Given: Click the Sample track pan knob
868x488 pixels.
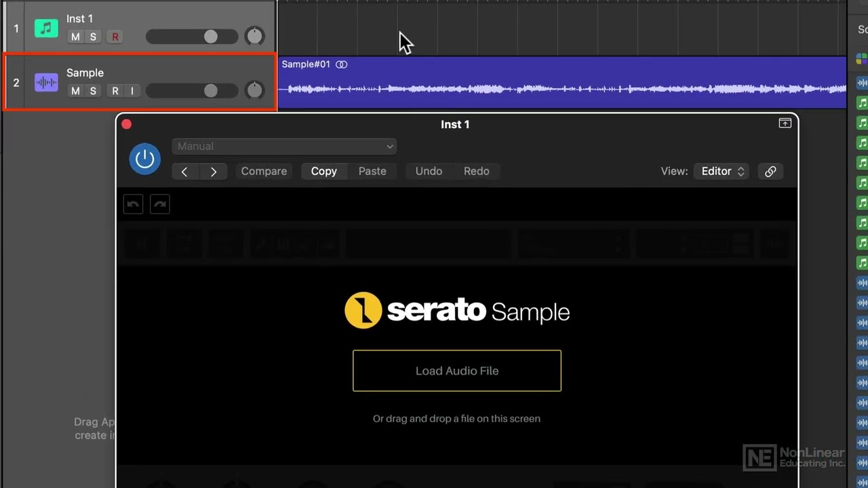Looking at the screenshot, I should [254, 90].
